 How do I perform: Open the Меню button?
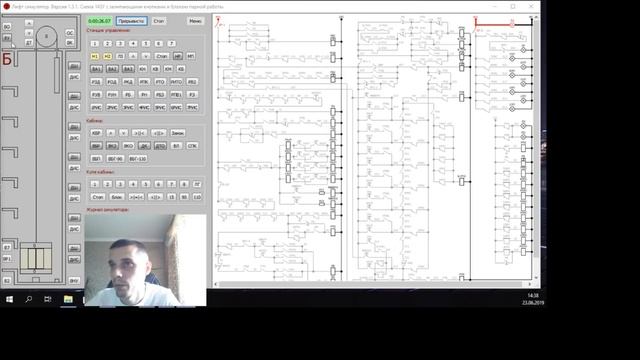pyautogui.click(x=195, y=21)
